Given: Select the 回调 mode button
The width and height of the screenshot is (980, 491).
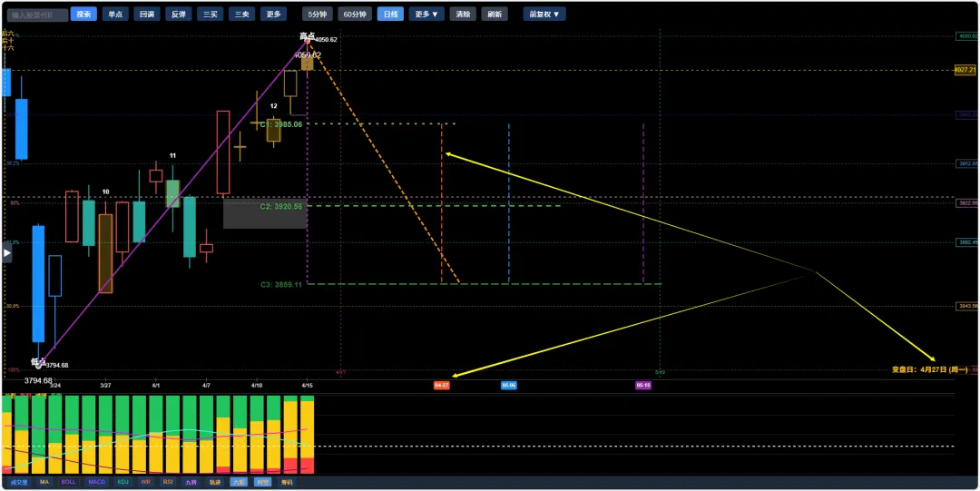Looking at the screenshot, I should click(x=147, y=14).
